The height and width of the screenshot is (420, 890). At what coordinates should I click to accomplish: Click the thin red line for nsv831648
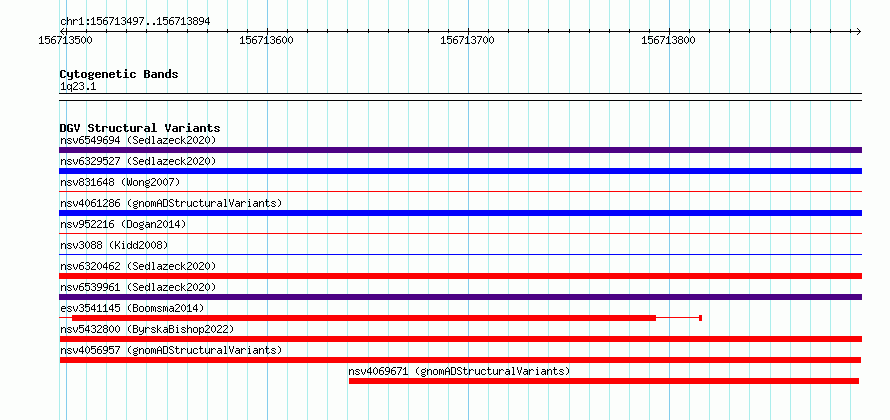tap(460, 192)
